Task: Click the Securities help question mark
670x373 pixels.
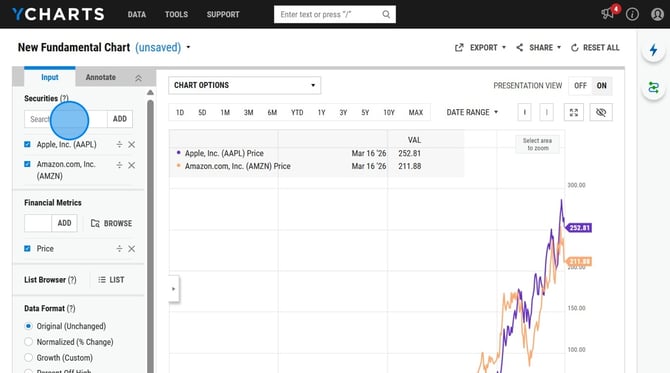Action: point(64,98)
